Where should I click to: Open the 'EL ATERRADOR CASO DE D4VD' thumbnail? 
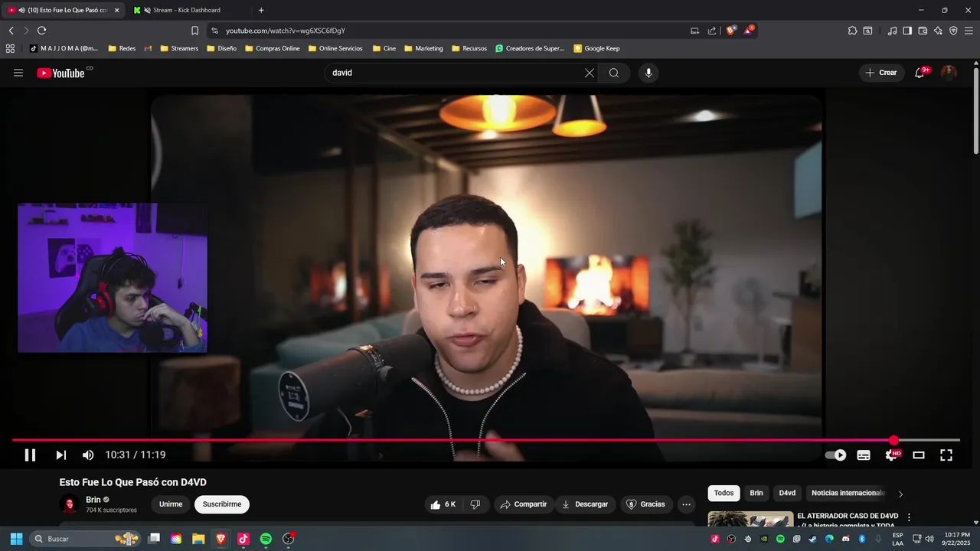point(750,520)
